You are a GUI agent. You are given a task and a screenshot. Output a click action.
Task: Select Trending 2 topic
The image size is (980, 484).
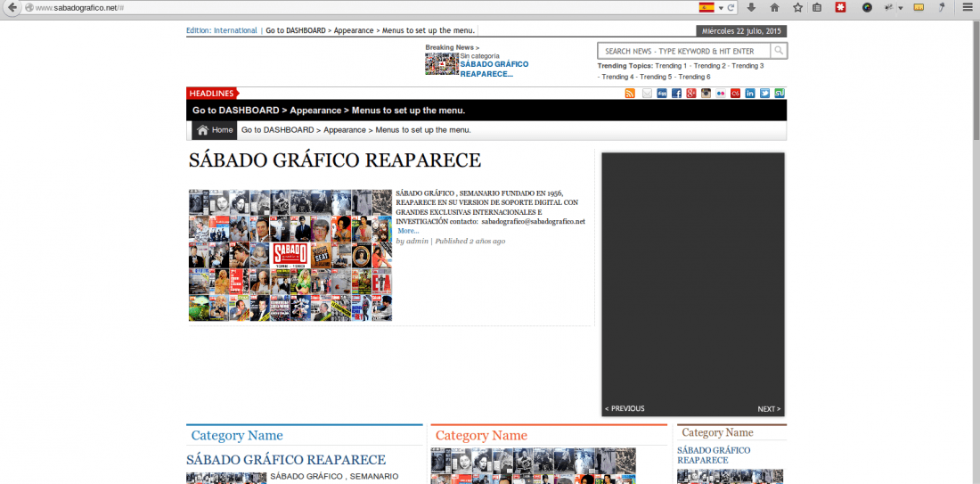point(709,66)
